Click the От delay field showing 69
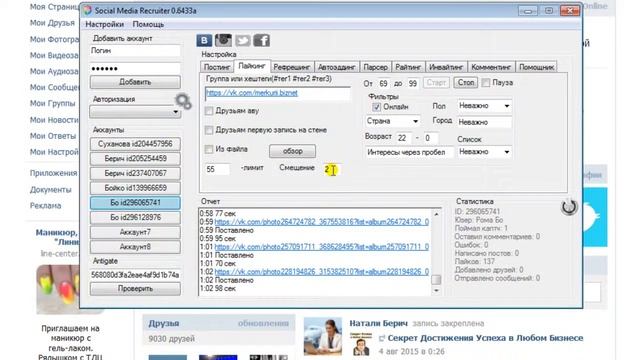Viewport: 640px width, 360px height. coord(383,84)
